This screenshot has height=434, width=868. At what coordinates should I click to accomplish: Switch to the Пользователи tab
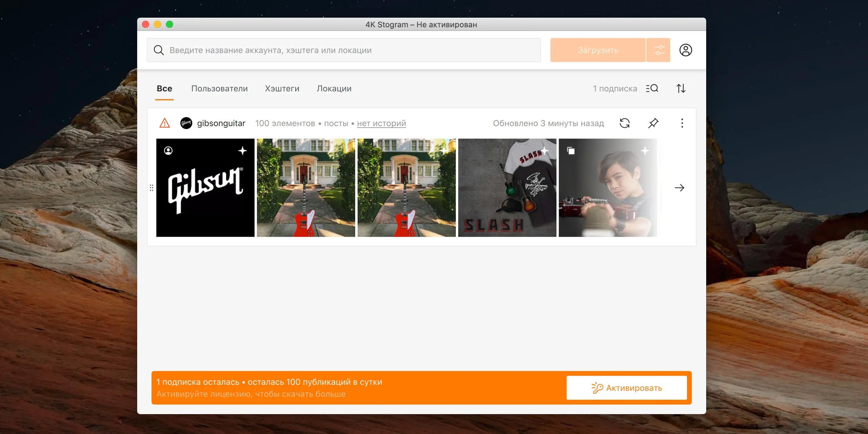[x=219, y=89]
